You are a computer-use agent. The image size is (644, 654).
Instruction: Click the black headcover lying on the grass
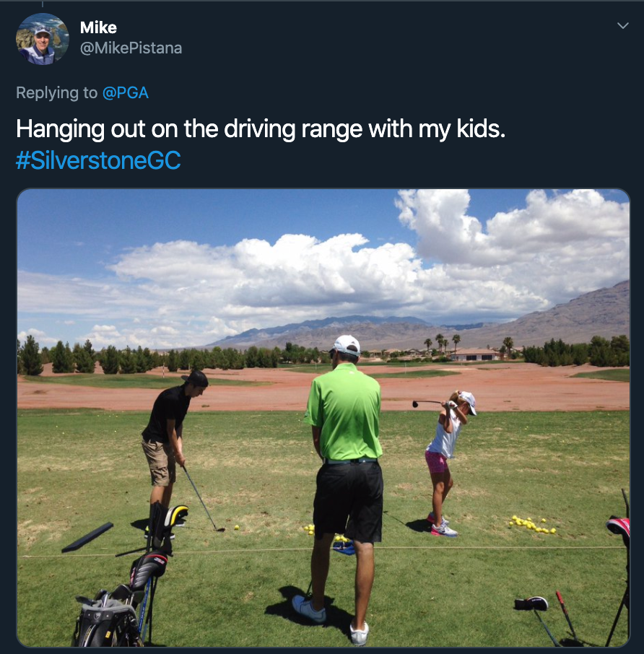[x=531, y=603]
